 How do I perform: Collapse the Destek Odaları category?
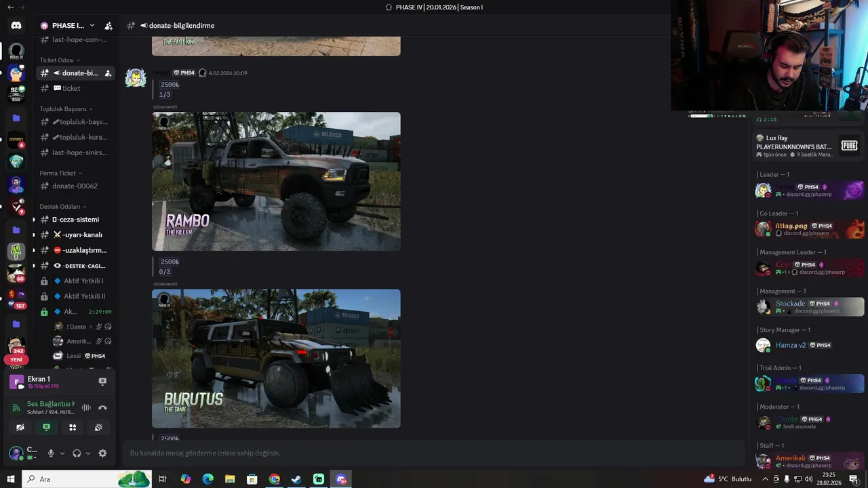(x=63, y=207)
